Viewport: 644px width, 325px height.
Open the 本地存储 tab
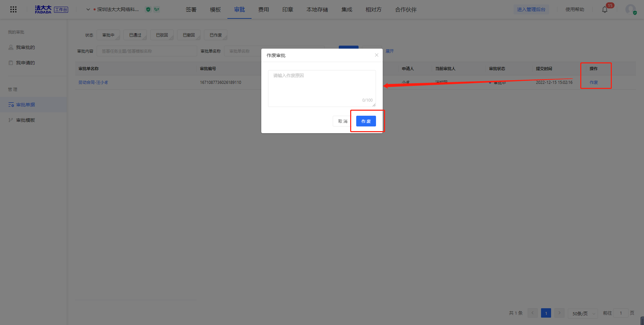coord(317,9)
